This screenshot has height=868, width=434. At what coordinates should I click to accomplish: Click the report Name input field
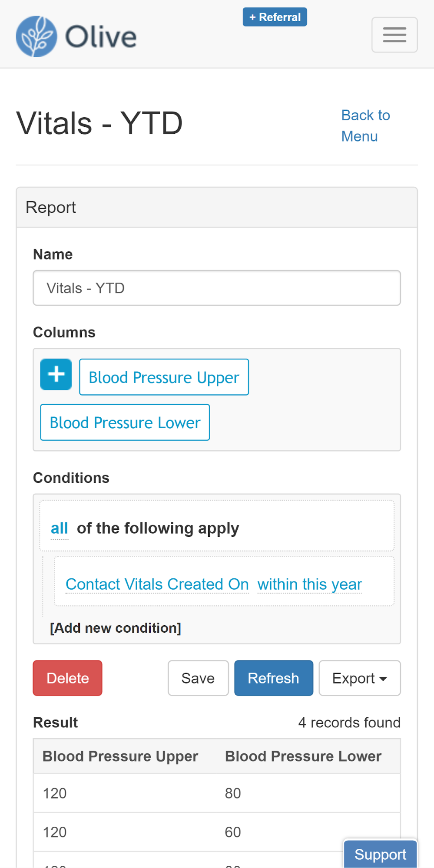216,288
